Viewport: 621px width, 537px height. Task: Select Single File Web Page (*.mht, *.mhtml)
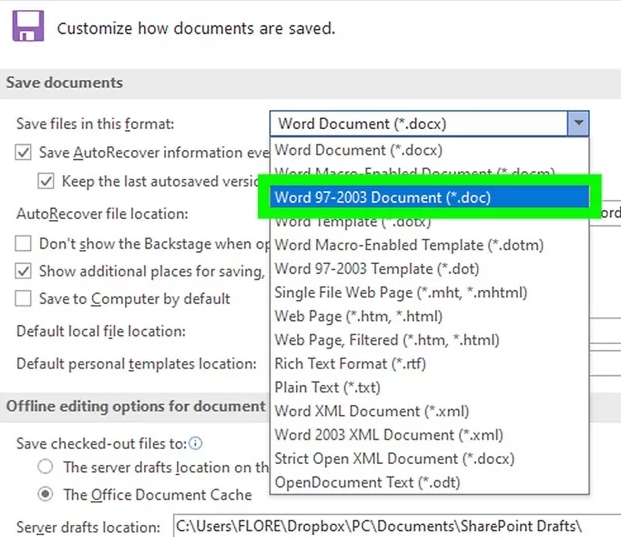pyautogui.click(x=429, y=293)
